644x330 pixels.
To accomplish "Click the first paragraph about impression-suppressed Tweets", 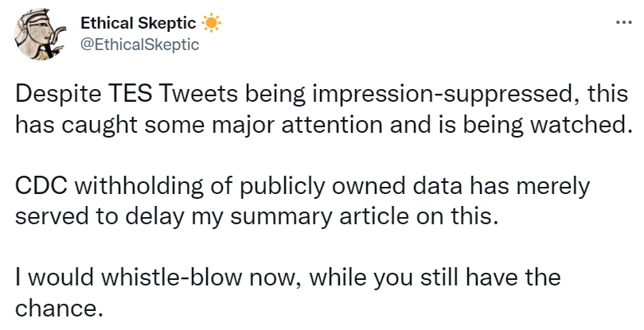I will coord(318,110).
